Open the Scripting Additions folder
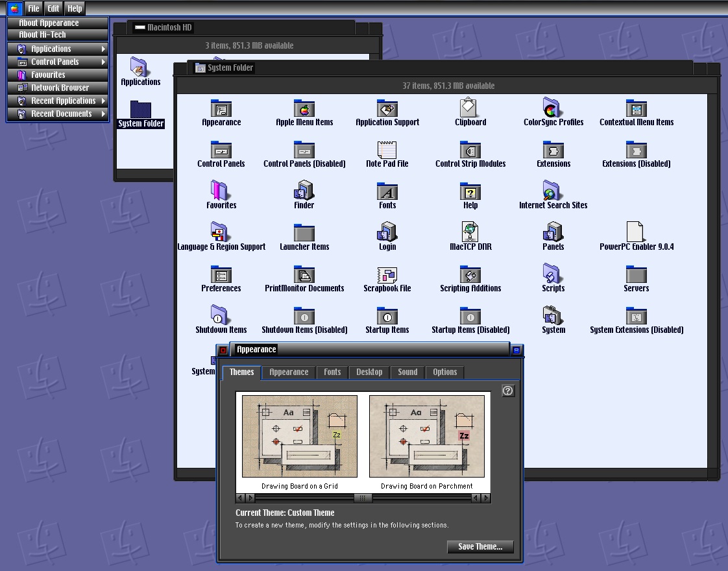 point(470,274)
